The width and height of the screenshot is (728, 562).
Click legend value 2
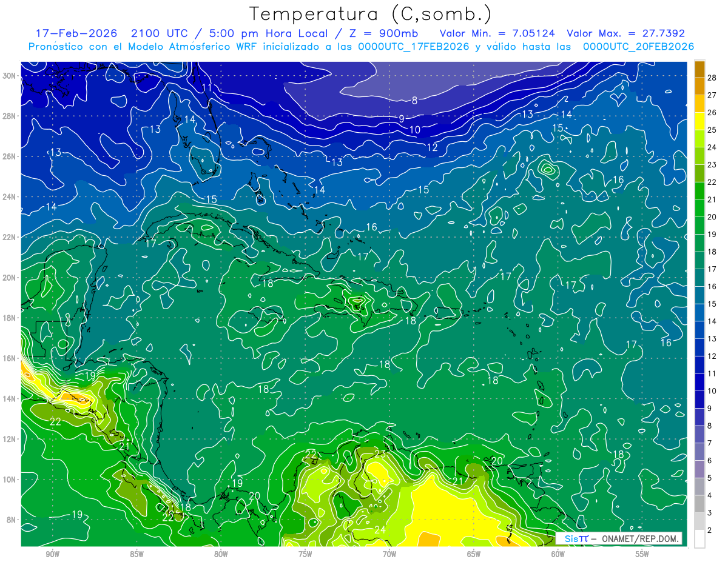pos(709,530)
